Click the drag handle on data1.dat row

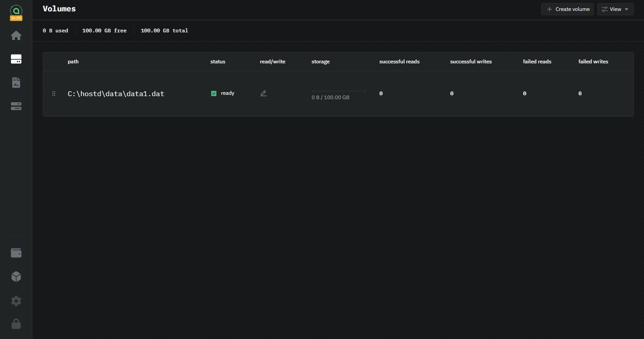tap(54, 93)
